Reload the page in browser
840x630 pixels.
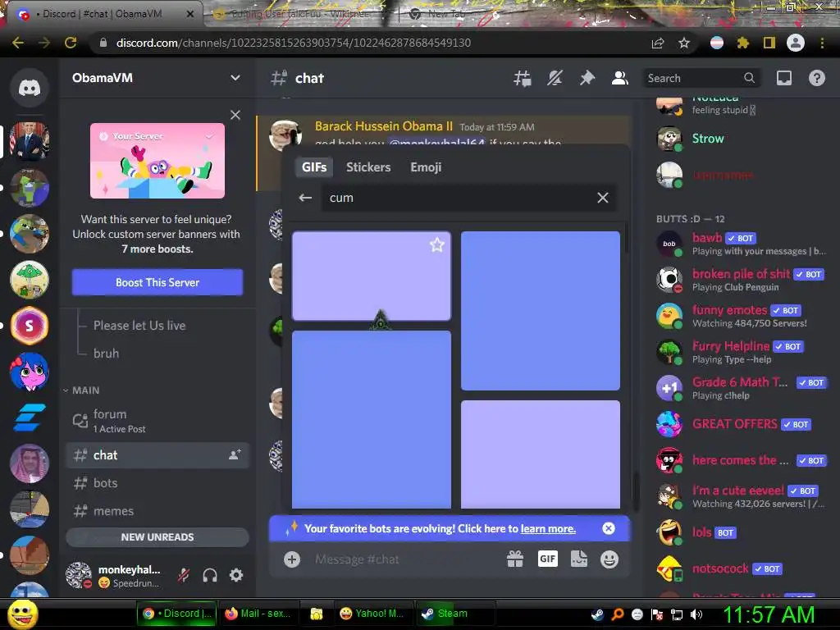click(71, 43)
